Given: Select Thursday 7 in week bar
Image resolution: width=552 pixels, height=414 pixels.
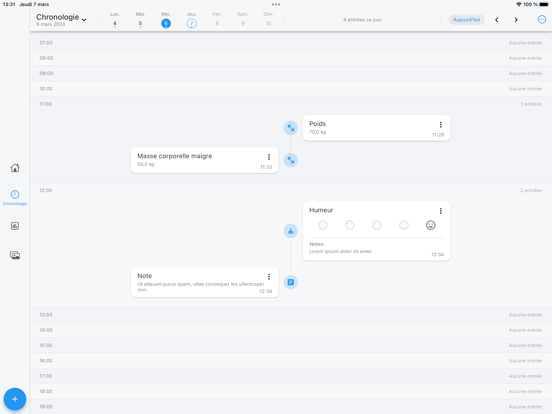Looking at the screenshot, I should [192, 19].
